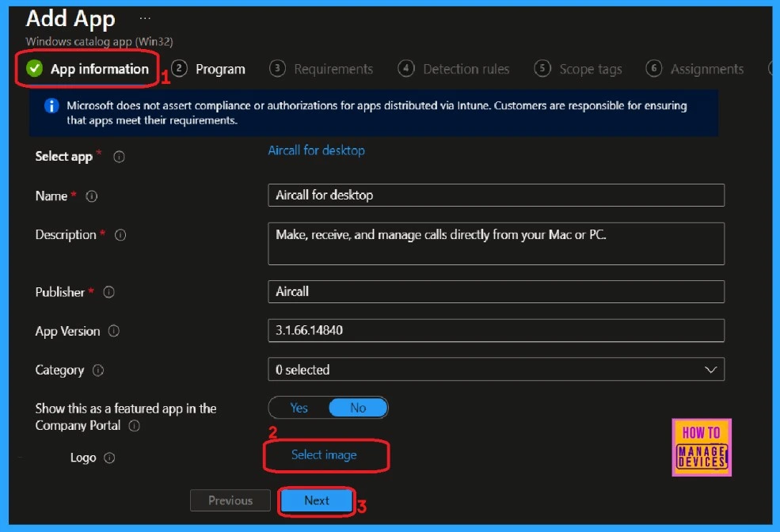Screen dimensions: 780x532
Task: Switch to the Requirements tab
Action: point(322,69)
